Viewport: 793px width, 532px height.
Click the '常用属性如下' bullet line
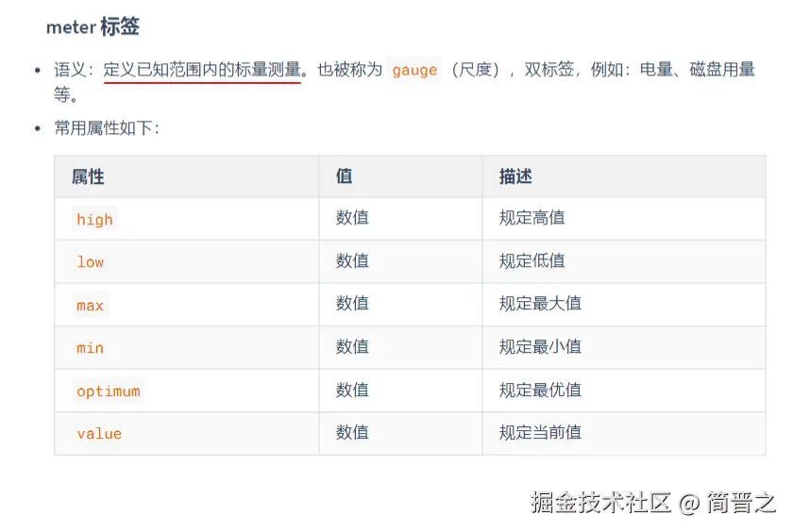click(107, 128)
